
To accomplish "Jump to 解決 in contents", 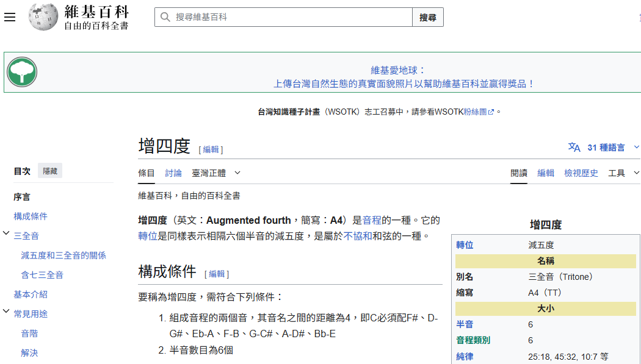I will tap(29, 353).
